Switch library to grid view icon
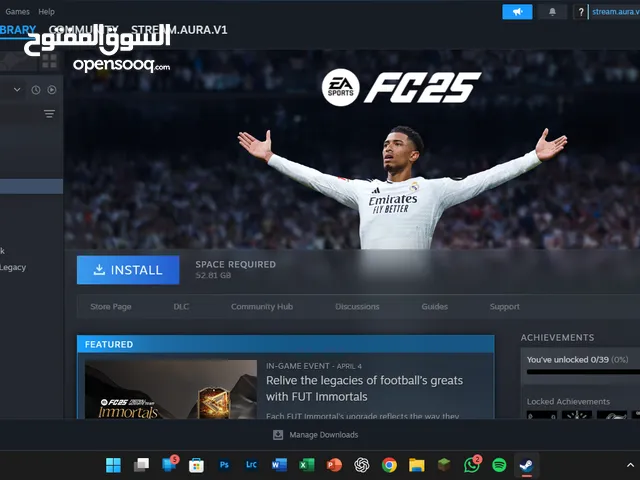Viewport: 640px width, 480px height. (x=49, y=61)
